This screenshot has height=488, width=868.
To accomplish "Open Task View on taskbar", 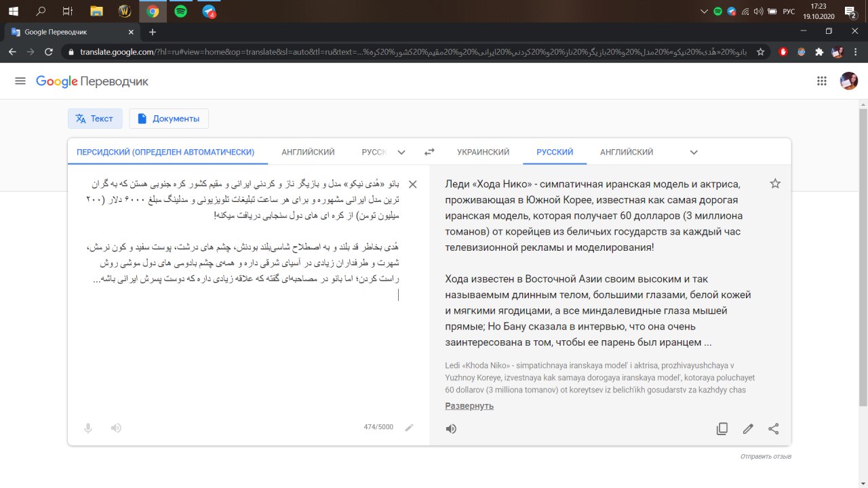I will click(x=67, y=11).
